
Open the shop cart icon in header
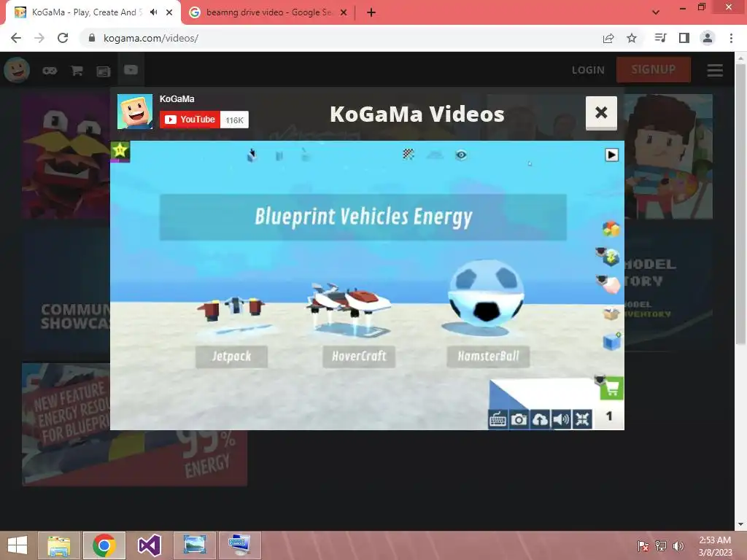coord(77,71)
